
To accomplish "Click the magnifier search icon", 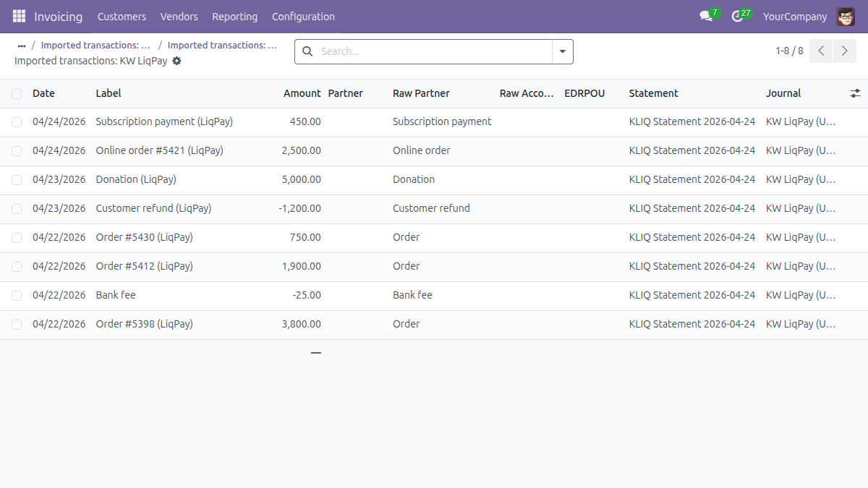I will (307, 51).
